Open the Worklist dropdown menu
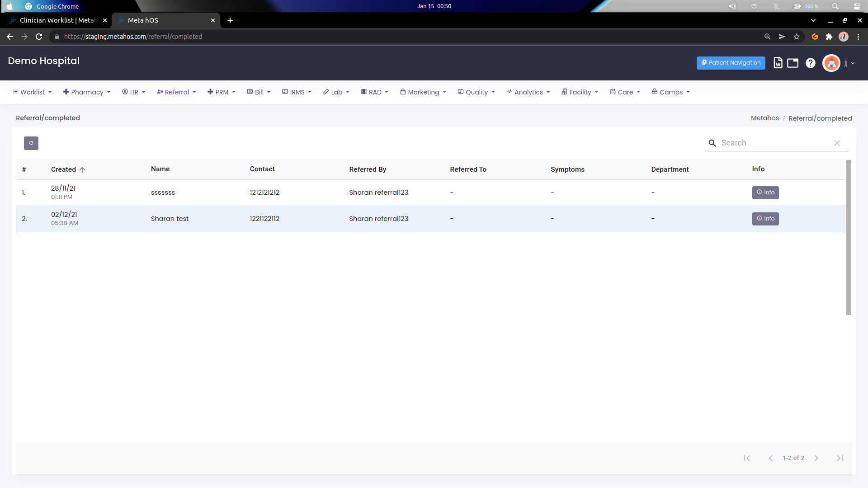Image resolution: width=868 pixels, height=488 pixels. 33,92
